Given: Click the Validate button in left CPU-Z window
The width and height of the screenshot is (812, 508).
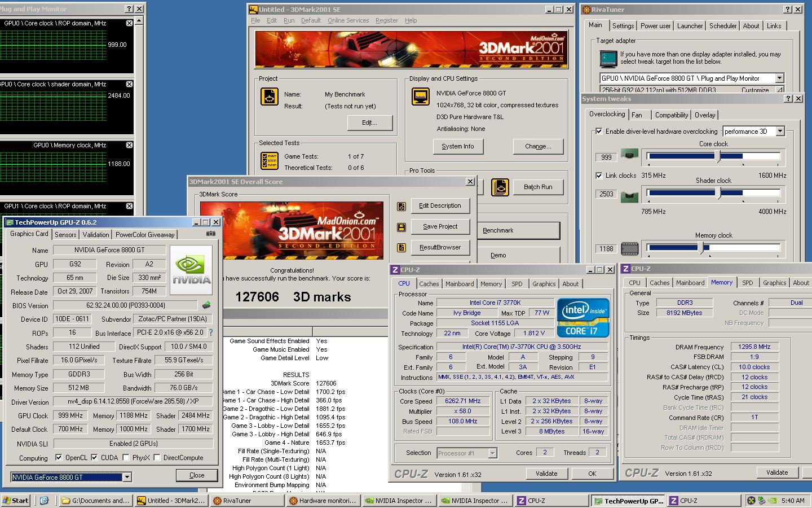Looking at the screenshot, I should [x=546, y=474].
